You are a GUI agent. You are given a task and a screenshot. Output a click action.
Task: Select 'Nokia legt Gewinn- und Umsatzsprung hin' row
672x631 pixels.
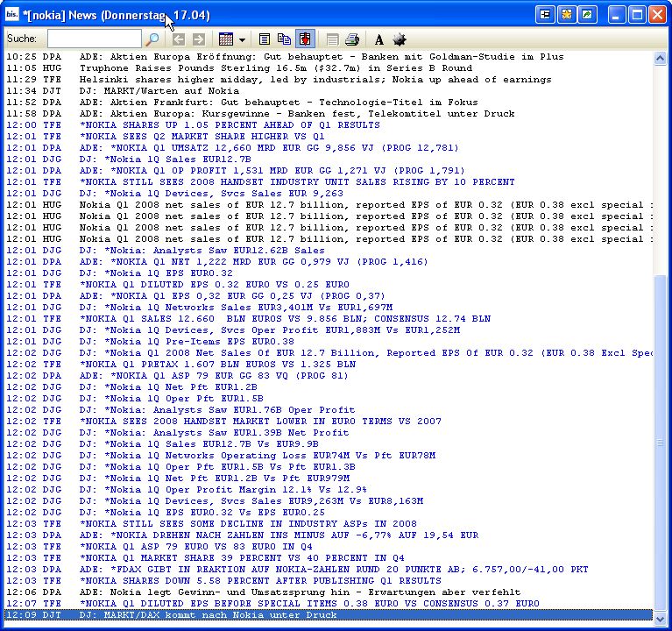pos(329,592)
